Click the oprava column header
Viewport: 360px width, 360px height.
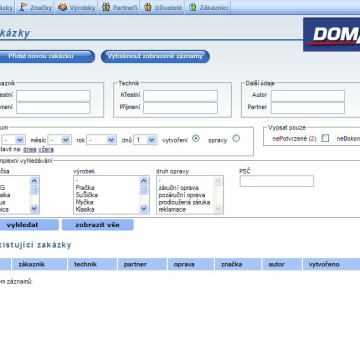click(191, 264)
